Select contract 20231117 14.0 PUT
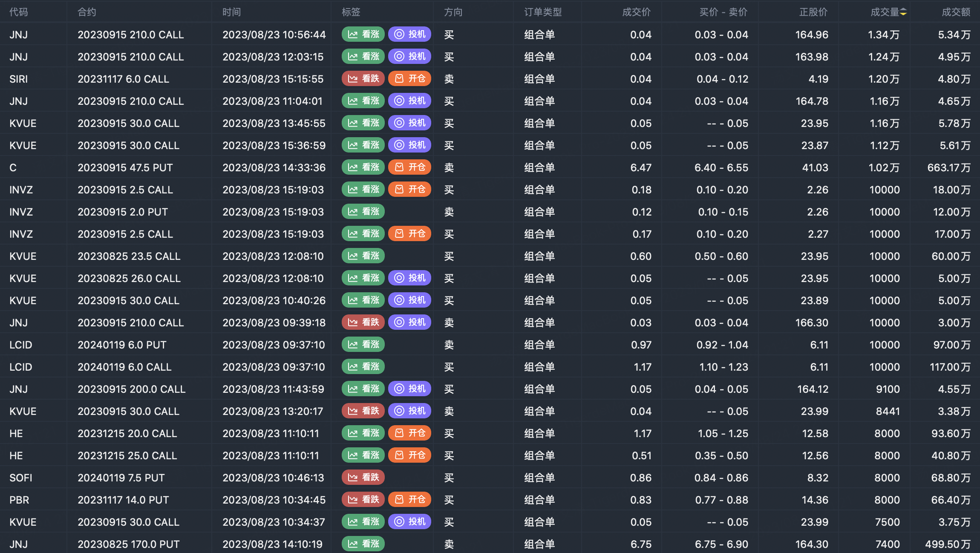980x553 pixels. pos(123,500)
